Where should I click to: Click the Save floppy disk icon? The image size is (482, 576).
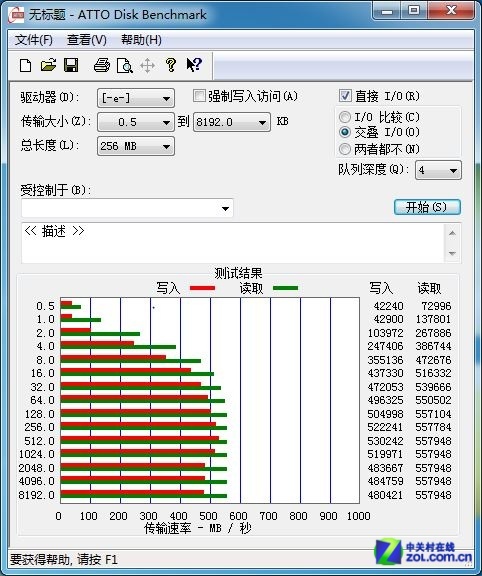click(71, 65)
